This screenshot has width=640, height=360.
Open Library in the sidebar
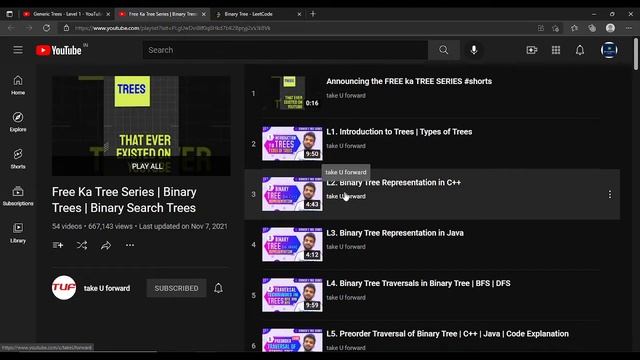[18, 233]
